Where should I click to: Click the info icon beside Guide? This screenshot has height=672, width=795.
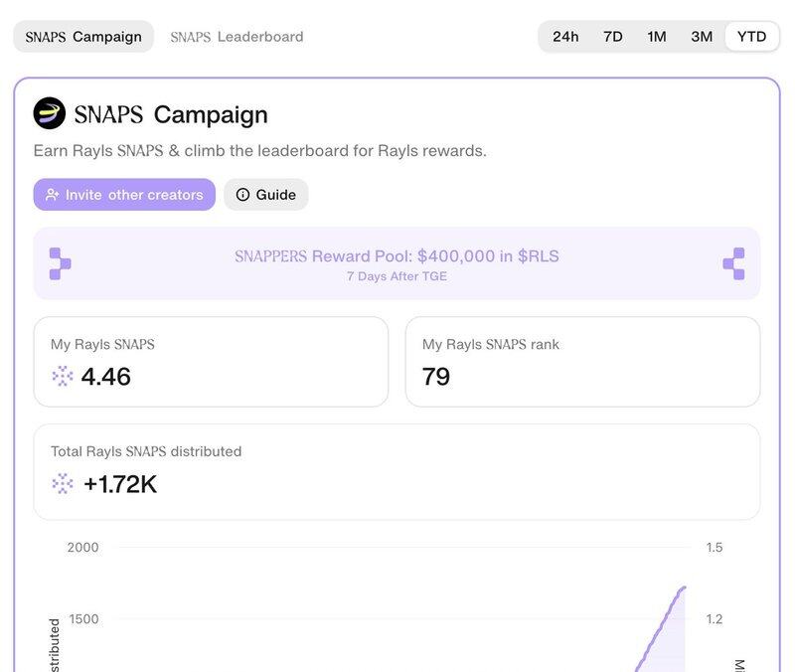tap(242, 194)
